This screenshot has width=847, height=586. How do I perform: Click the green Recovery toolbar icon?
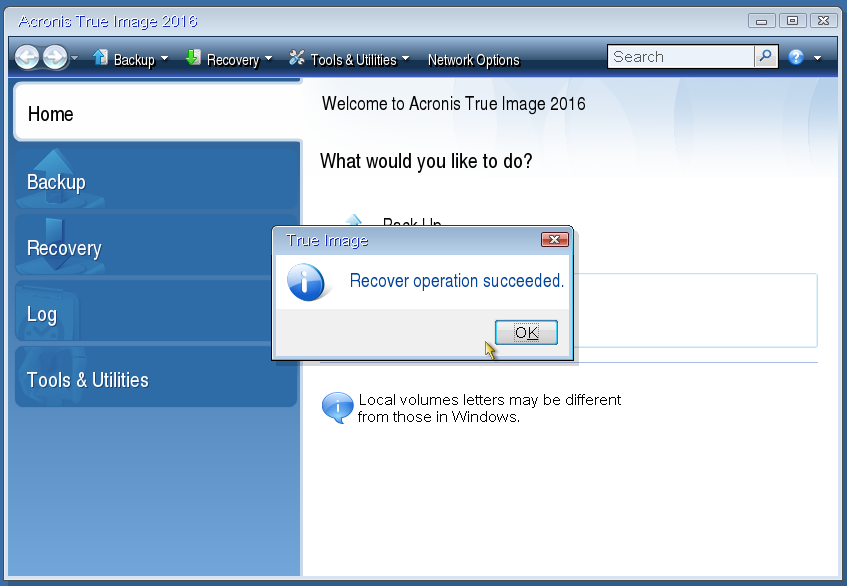coord(193,57)
